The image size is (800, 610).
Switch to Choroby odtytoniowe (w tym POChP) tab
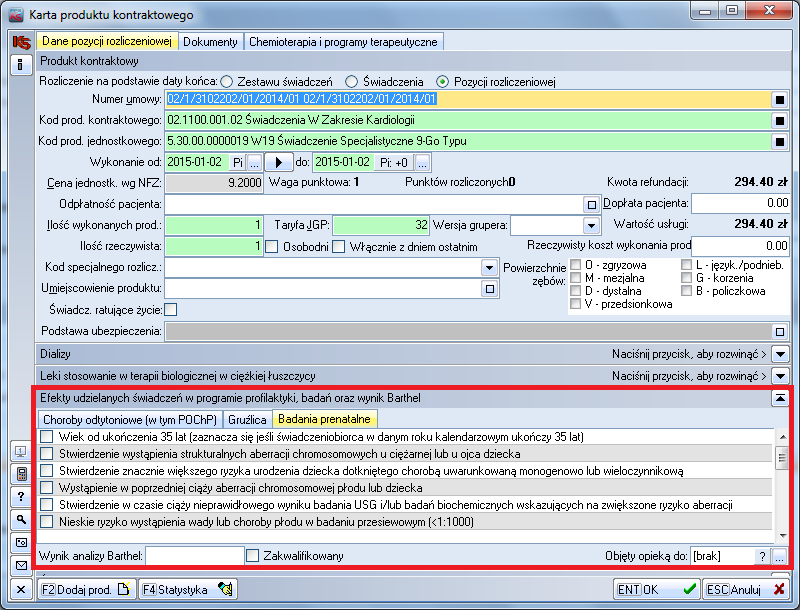click(x=130, y=420)
